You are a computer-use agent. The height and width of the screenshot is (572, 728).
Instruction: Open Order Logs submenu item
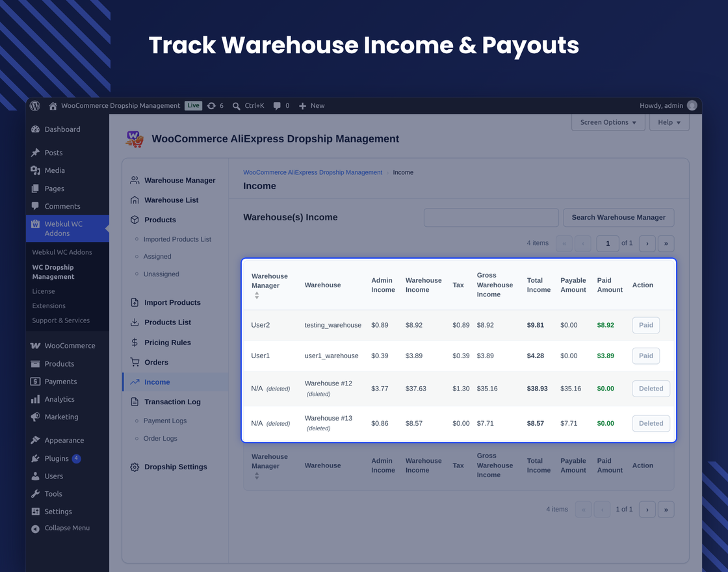[160, 438]
